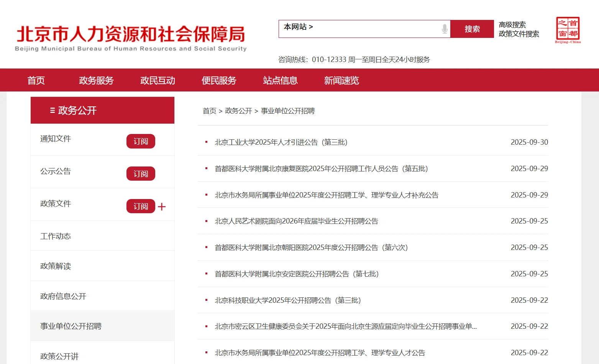Image resolution: width=599 pixels, height=364 pixels.
Task: Click the 2025-09-29 date beside 北京康复医院 notice
Action: [529, 169]
